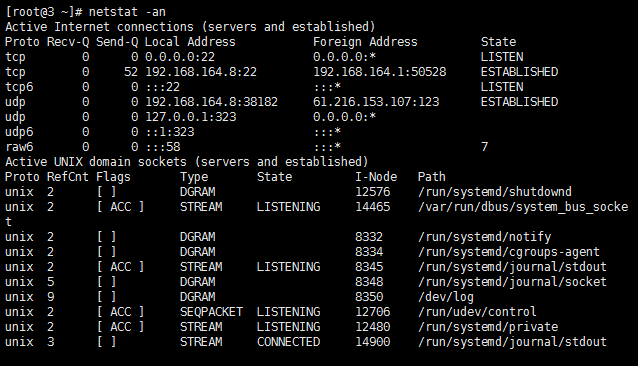Click the Local Address column header
This screenshot has height=366, width=638.
point(190,42)
